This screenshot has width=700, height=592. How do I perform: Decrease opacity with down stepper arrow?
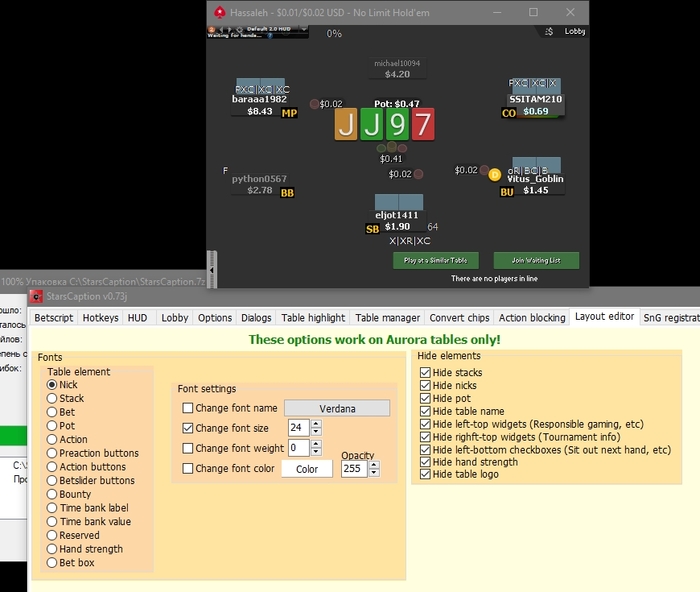click(x=374, y=473)
